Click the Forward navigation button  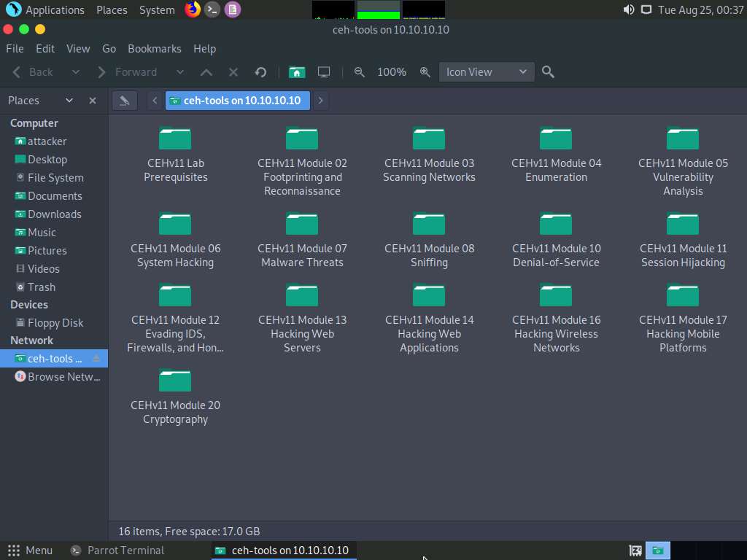point(127,72)
